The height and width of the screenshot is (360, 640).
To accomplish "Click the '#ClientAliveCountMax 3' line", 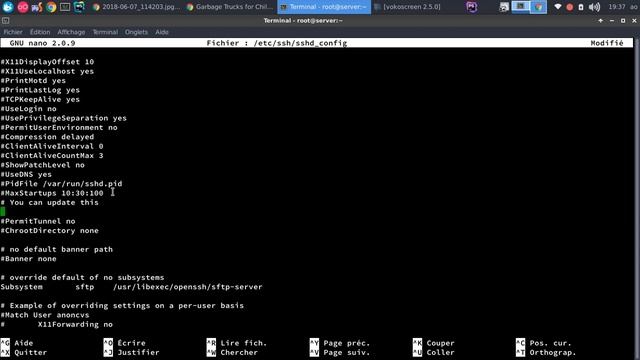I will click(x=52, y=156).
